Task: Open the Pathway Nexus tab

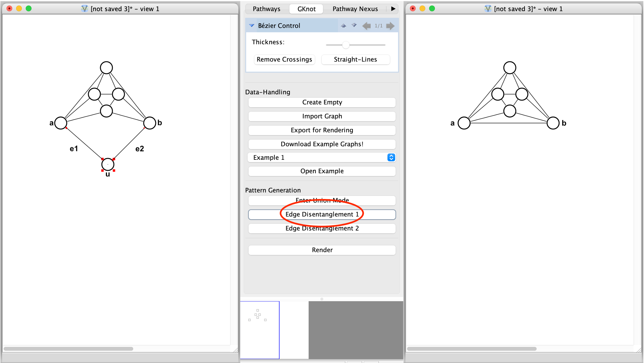Action: [355, 9]
